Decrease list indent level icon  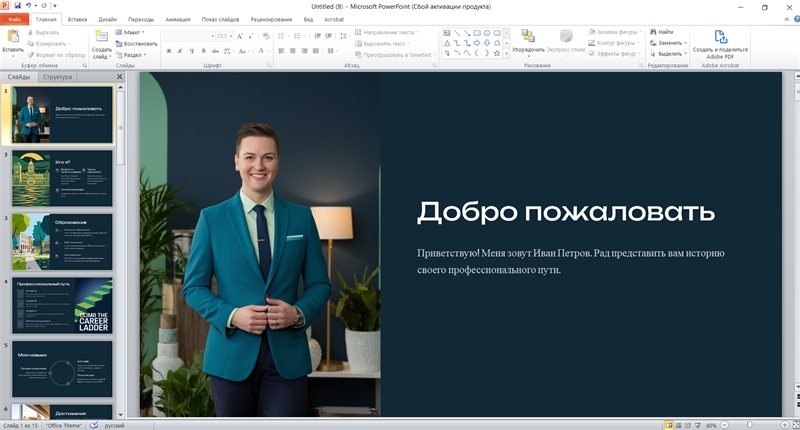tap(317, 36)
